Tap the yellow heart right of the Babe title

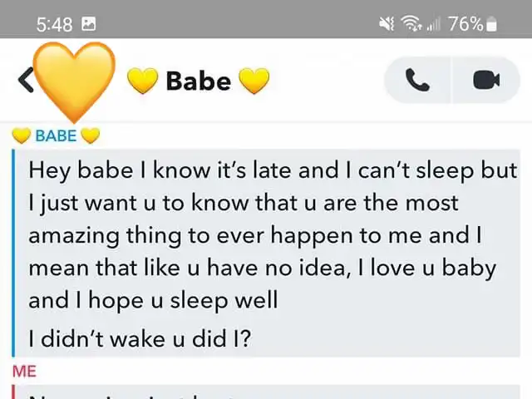click(254, 81)
